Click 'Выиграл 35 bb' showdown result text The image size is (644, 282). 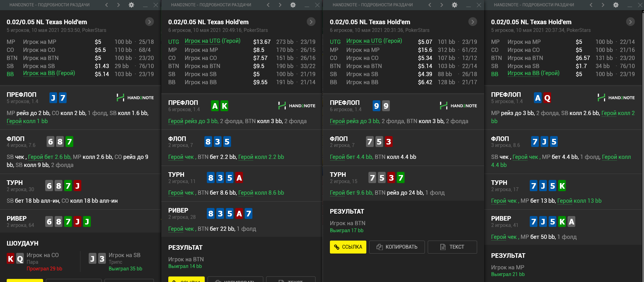coord(126,269)
